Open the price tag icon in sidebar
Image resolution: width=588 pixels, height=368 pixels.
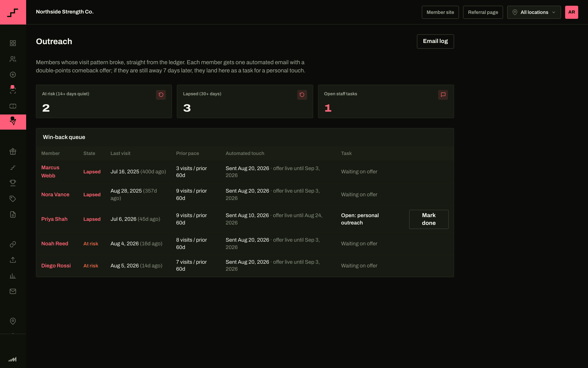(x=13, y=199)
